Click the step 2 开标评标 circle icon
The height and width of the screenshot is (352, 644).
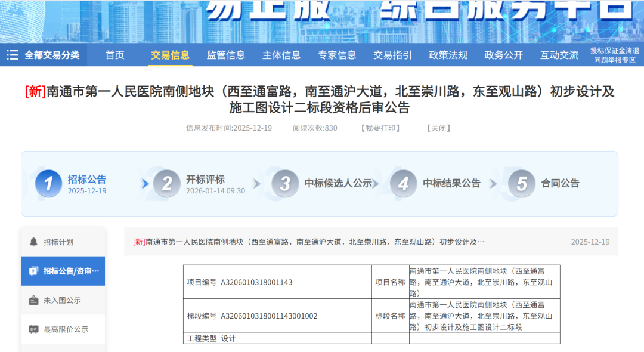click(x=166, y=184)
